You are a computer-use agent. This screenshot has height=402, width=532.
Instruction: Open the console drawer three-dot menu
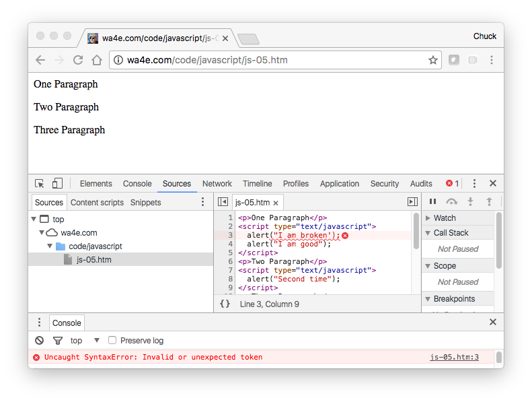(x=39, y=322)
